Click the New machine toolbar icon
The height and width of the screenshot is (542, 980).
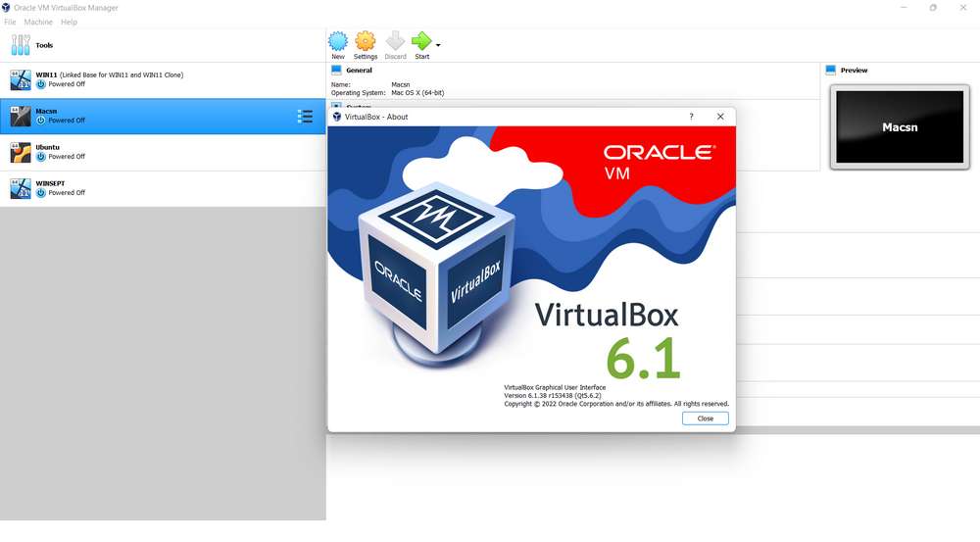[x=338, y=41]
